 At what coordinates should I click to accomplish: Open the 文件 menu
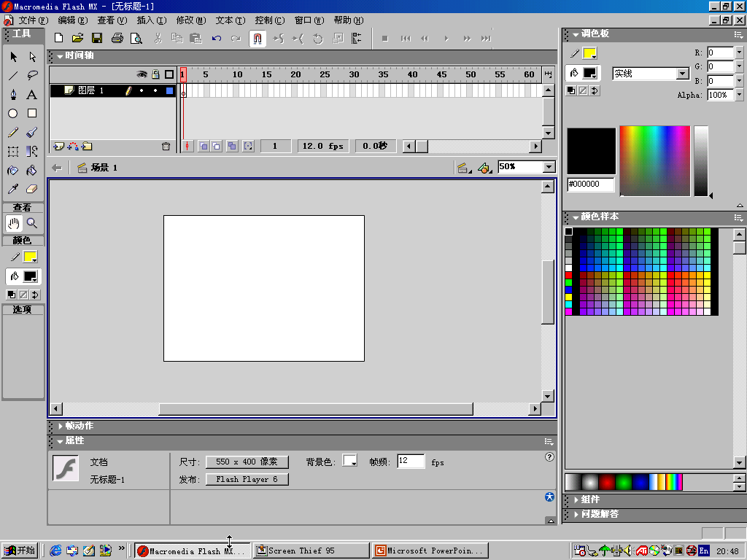33,20
